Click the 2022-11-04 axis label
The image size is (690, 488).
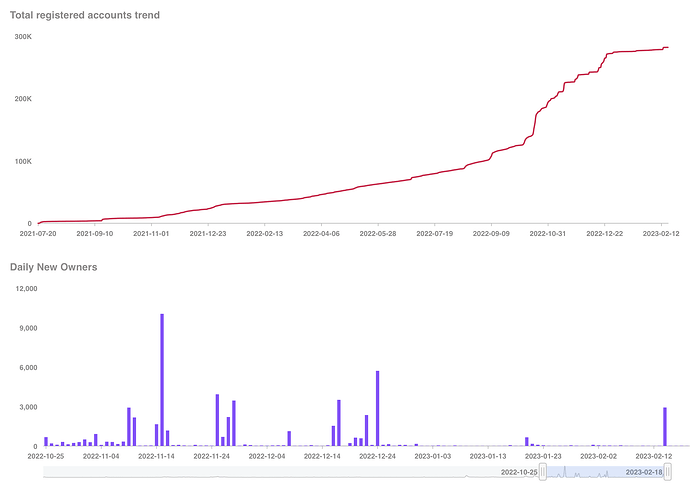click(x=101, y=456)
